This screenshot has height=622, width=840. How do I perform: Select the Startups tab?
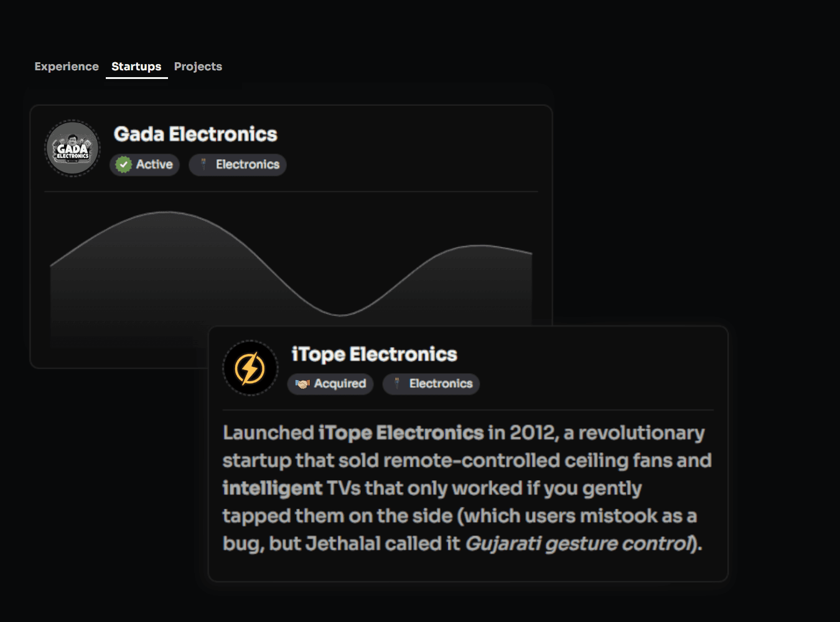pyautogui.click(x=136, y=67)
